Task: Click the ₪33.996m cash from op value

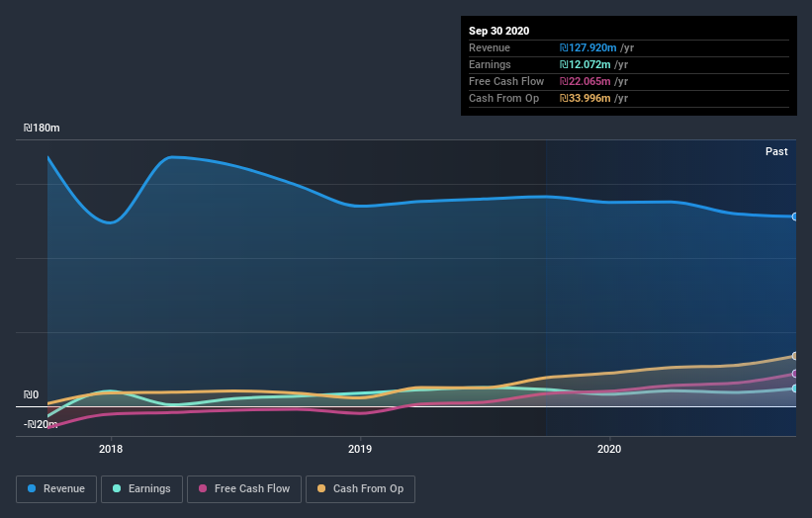Action: click(x=585, y=98)
